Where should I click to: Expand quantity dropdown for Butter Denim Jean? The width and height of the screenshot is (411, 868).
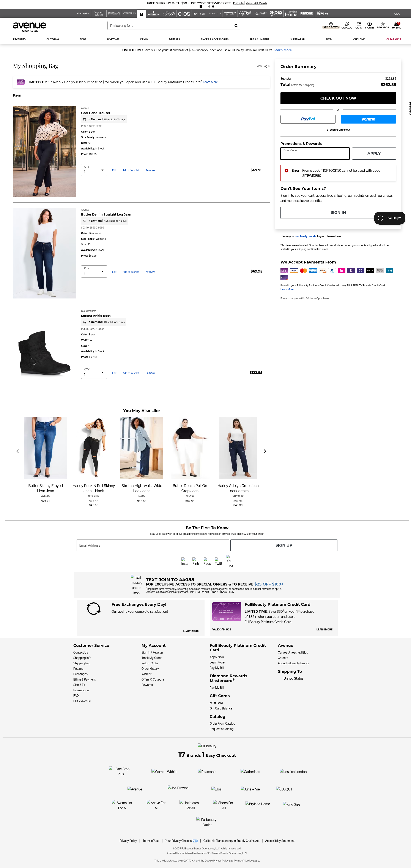(x=94, y=271)
